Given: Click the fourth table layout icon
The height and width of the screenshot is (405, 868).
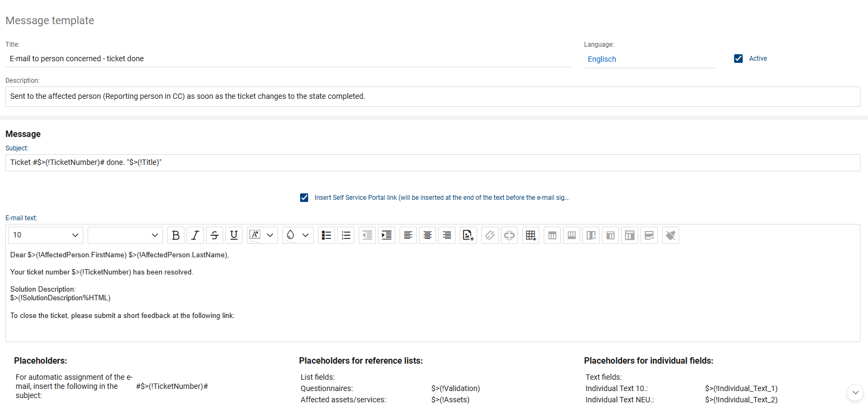Looking at the screenshot, I should pyautogui.click(x=610, y=235).
